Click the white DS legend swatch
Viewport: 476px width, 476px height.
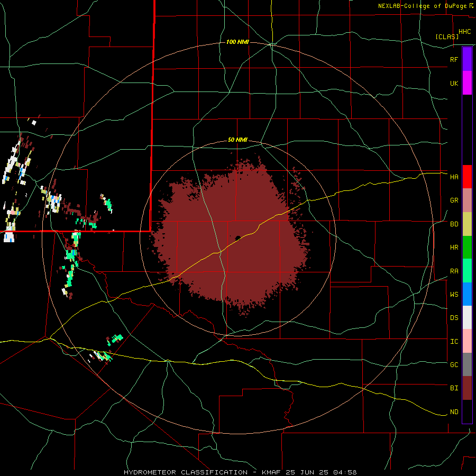click(467, 317)
